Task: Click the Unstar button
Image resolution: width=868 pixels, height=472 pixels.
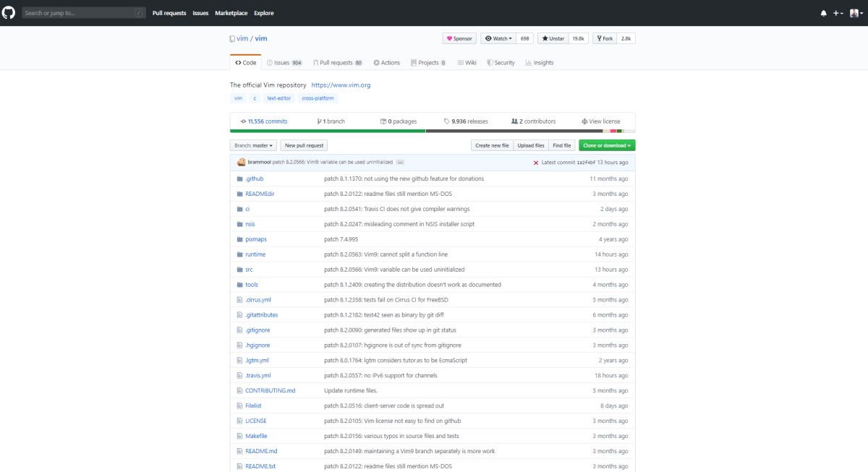Action: [x=553, y=38]
